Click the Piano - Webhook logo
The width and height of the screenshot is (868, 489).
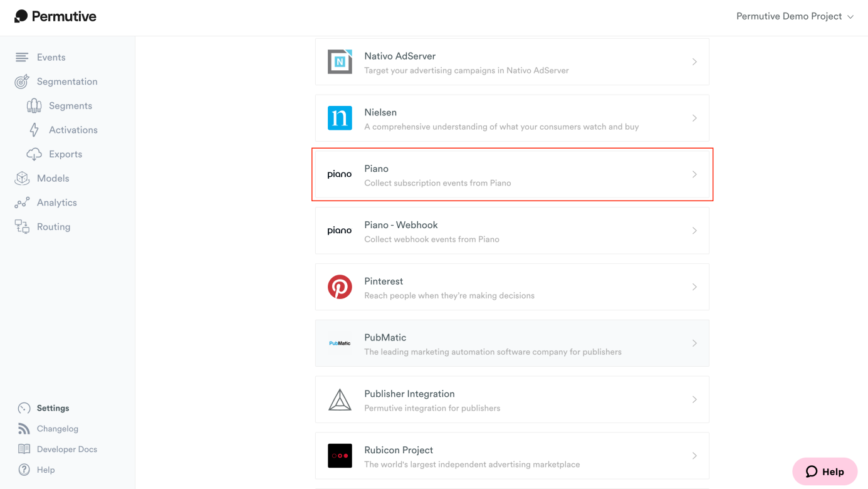point(340,231)
